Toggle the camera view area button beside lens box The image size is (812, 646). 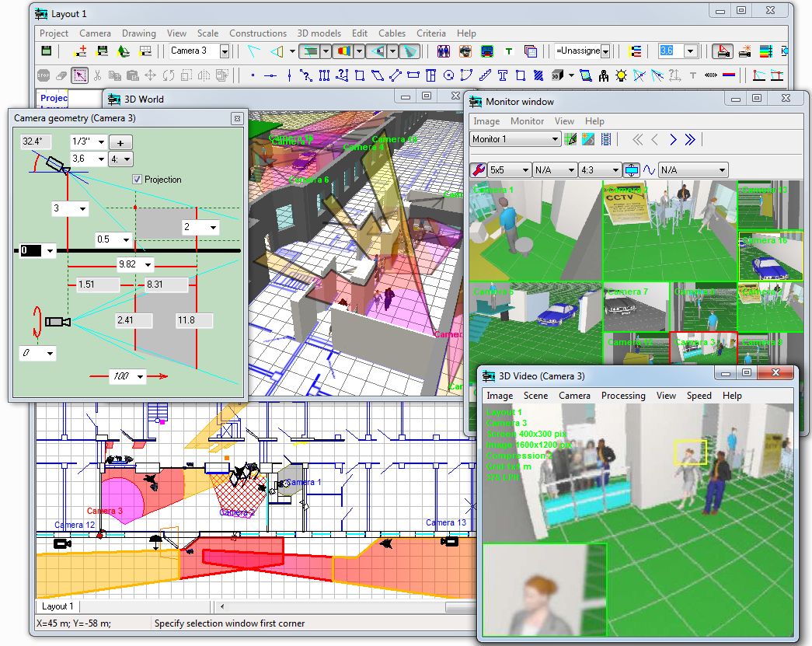[723, 51]
